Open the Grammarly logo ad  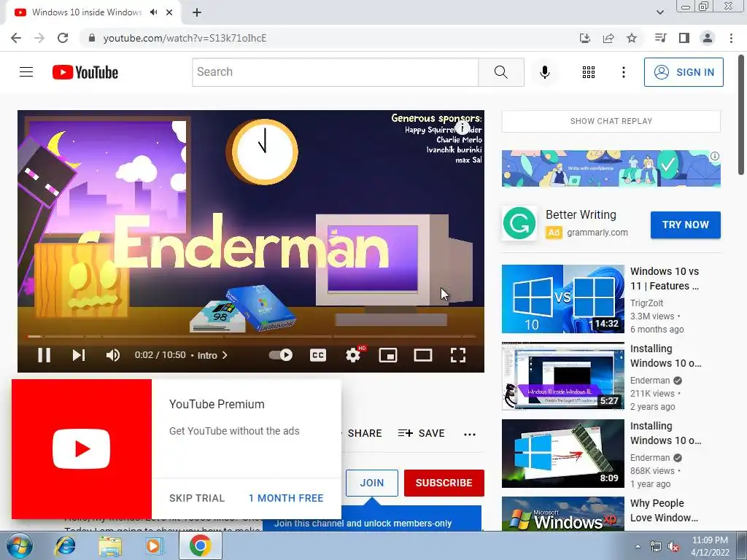[x=519, y=223]
